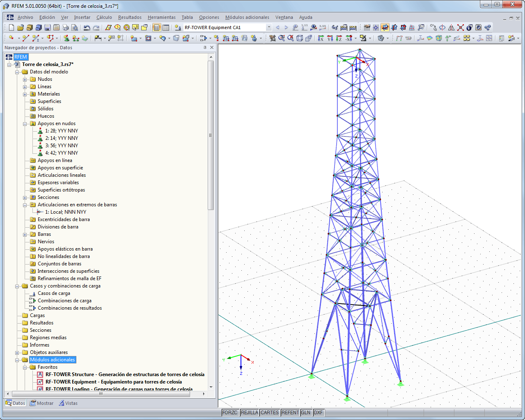The image size is (525, 420).
Task: Open the Cálculo menu
Action: (104, 17)
